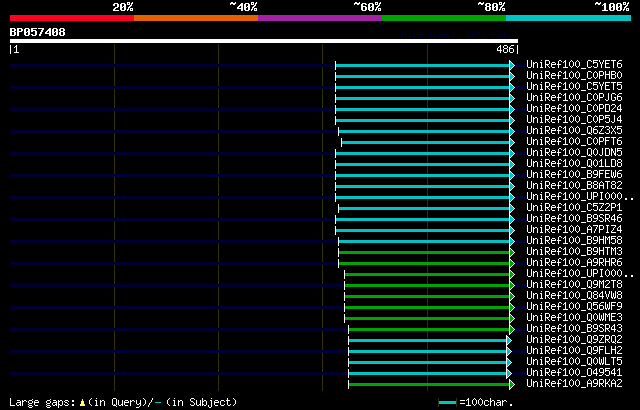Open the UniRef100_Q56WF9 subject entry
640x410 pixels.
[x=574, y=307]
